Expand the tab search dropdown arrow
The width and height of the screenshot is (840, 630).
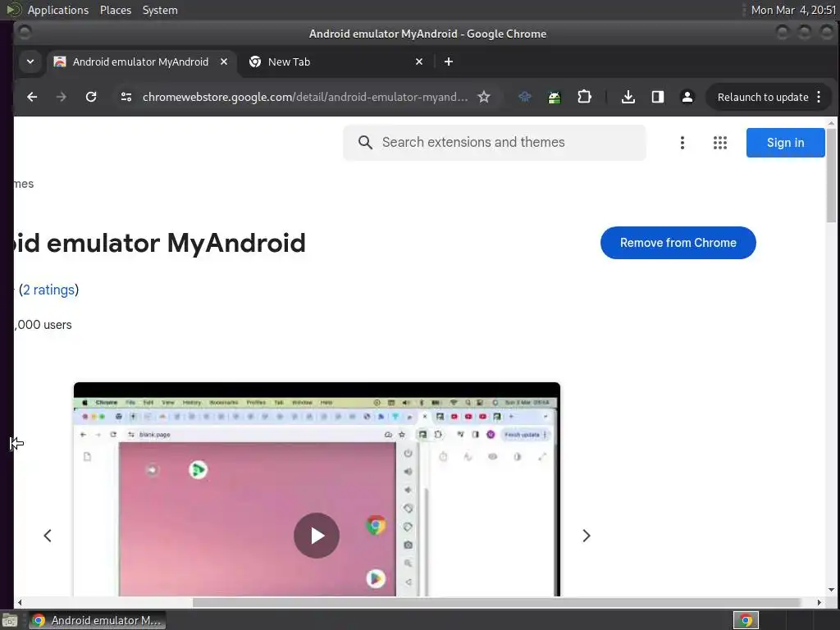click(x=30, y=62)
